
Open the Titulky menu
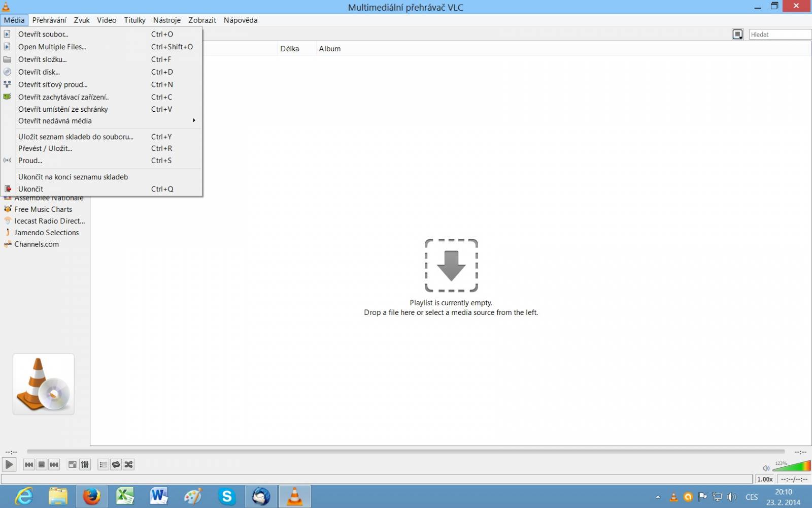click(135, 20)
